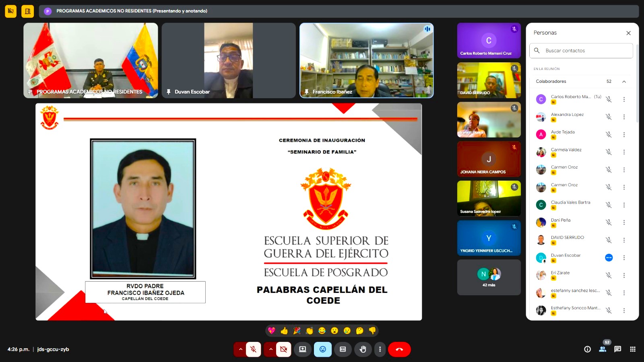Click muted mic icon for Dani Peña
Viewport: 644px width, 362px height.
click(x=609, y=222)
